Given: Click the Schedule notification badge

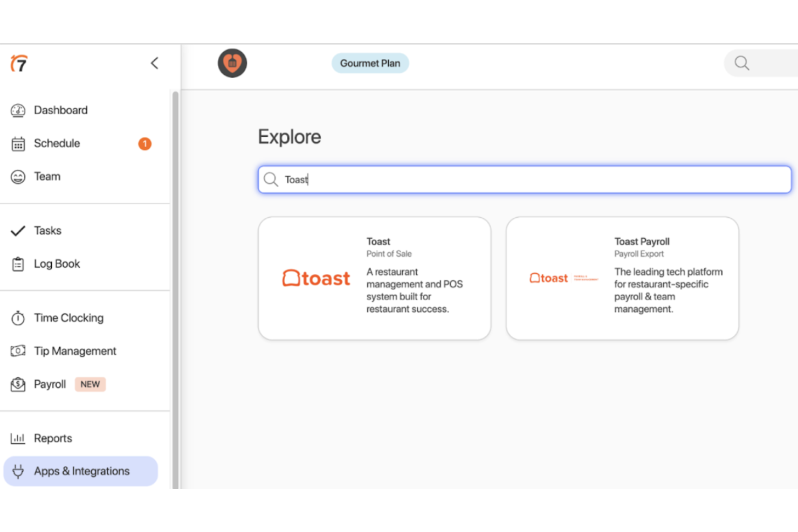Looking at the screenshot, I should [x=145, y=144].
